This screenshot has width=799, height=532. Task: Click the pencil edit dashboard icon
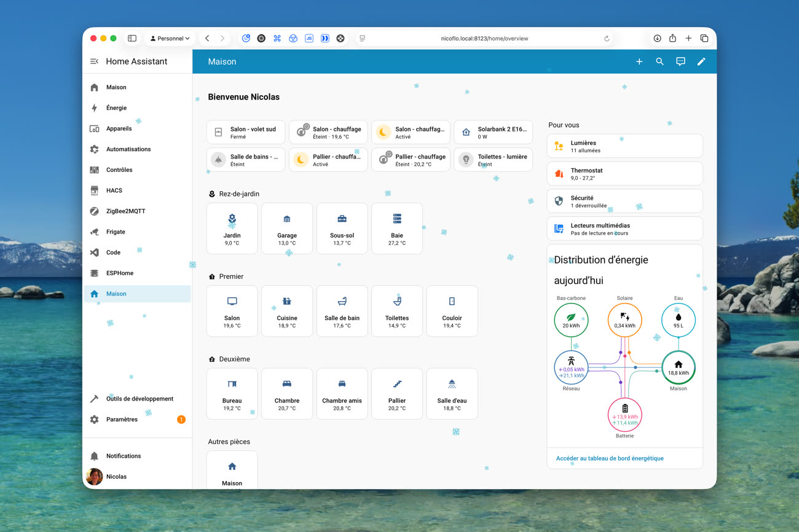click(701, 61)
